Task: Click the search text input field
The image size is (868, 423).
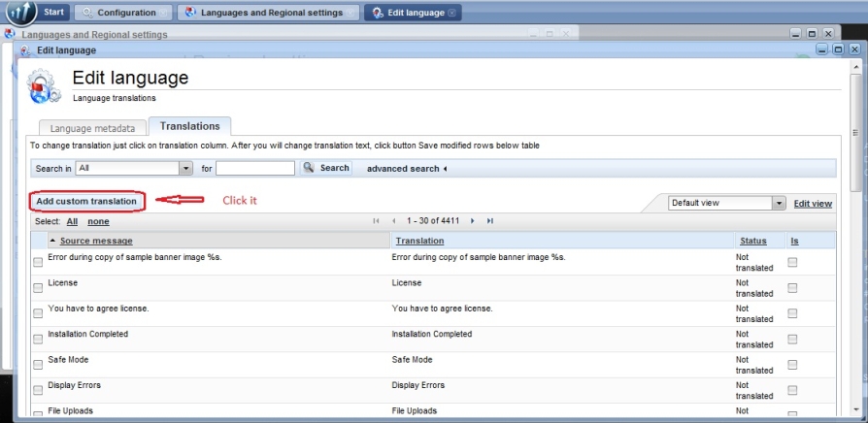Action: pyautogui.click(x=255, y=168)
